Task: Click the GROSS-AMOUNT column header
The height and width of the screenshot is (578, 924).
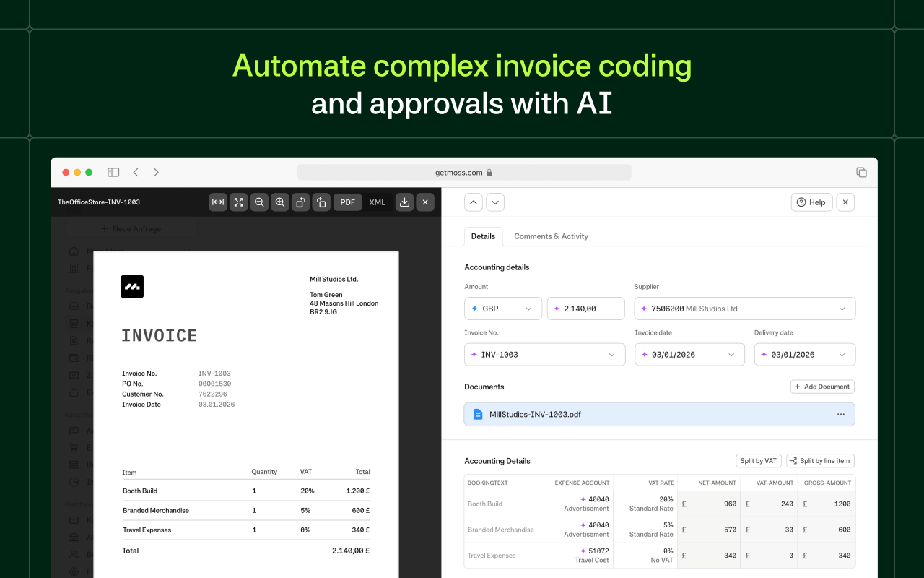Action: 827,483
